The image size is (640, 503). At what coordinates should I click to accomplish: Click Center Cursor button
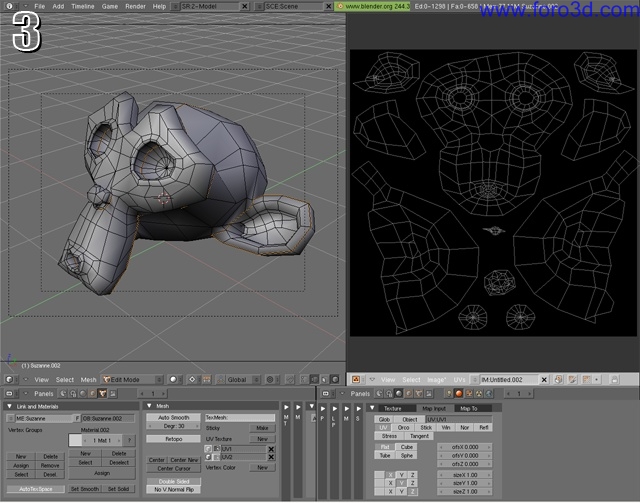click(173, 468)
